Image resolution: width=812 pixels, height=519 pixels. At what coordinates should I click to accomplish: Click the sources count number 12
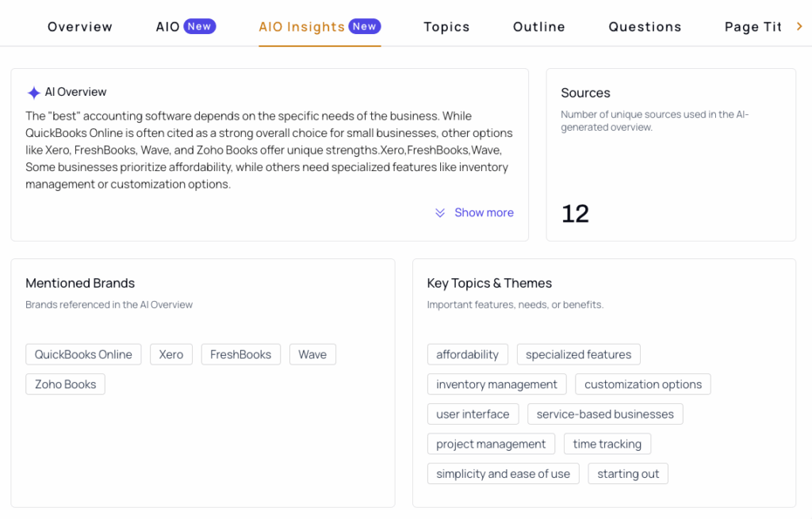pos(576,214)
